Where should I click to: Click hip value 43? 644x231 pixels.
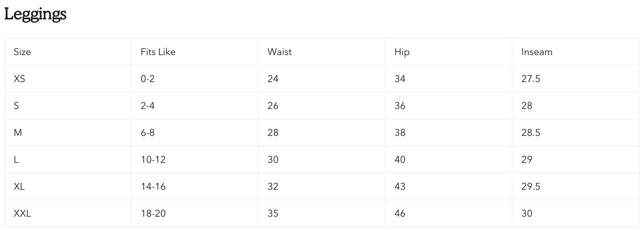coord(400,186)
